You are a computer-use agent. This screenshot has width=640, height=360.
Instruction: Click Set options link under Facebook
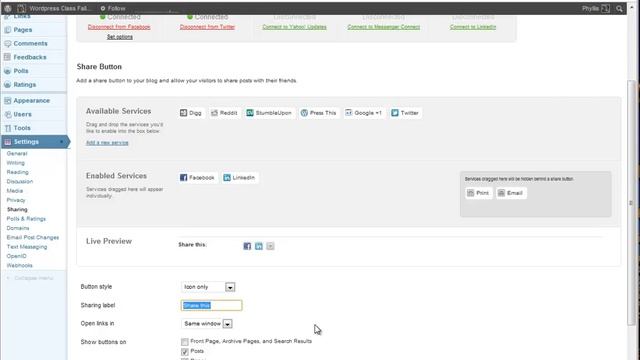pos(120,37)
